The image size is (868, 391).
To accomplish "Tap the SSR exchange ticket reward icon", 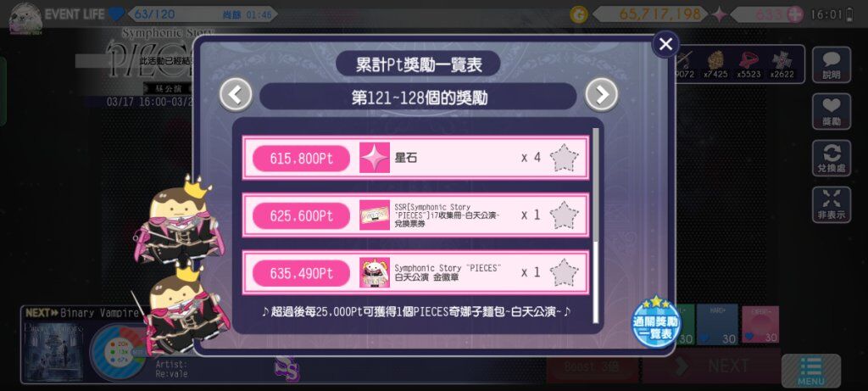I will (x=375, y=215).
